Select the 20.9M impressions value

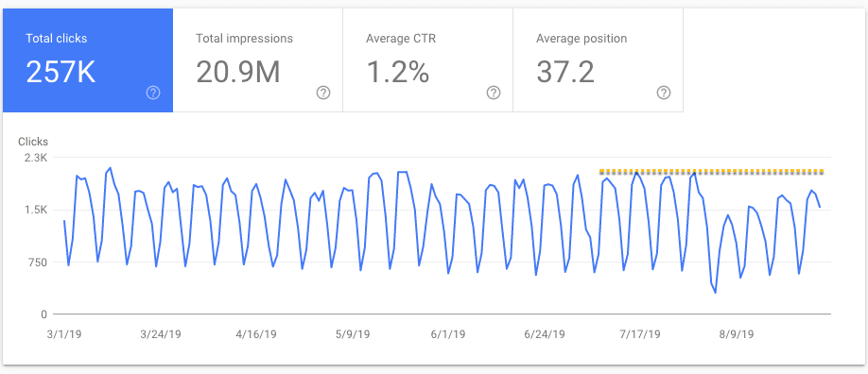pyautogui.click(x=238, y=72)
